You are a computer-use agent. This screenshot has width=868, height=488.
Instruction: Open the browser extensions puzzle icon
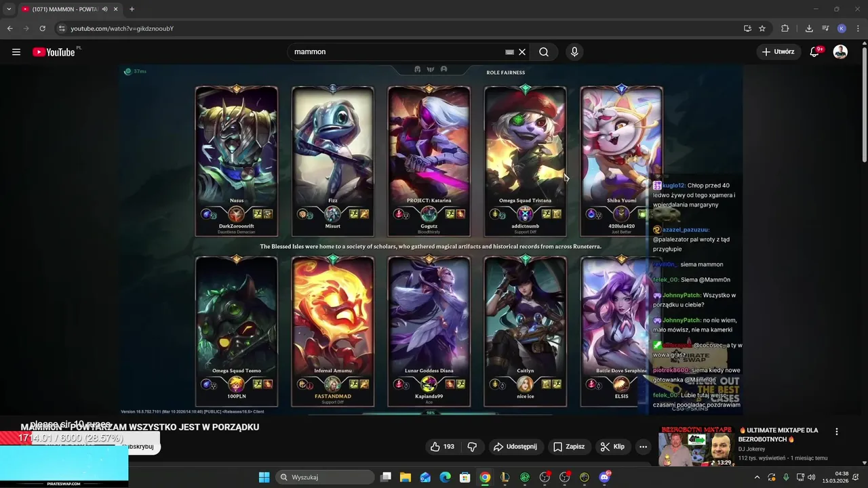pos(785,28)
